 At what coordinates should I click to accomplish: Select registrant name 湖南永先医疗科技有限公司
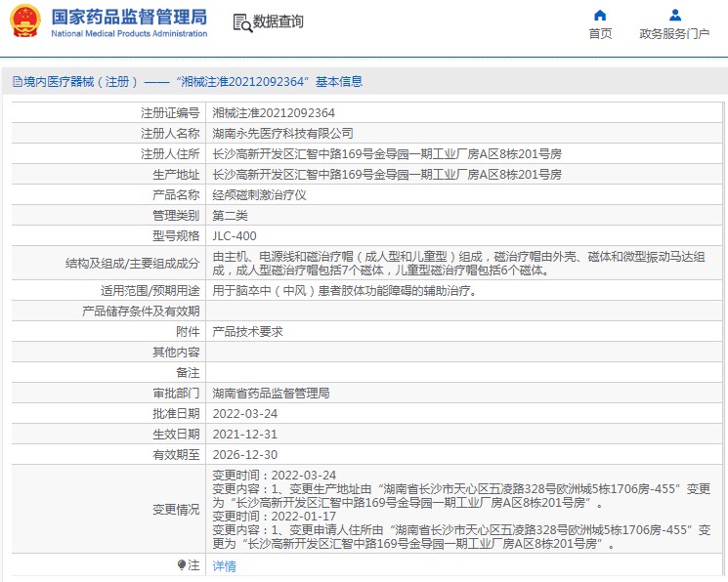tap(282, 133)
